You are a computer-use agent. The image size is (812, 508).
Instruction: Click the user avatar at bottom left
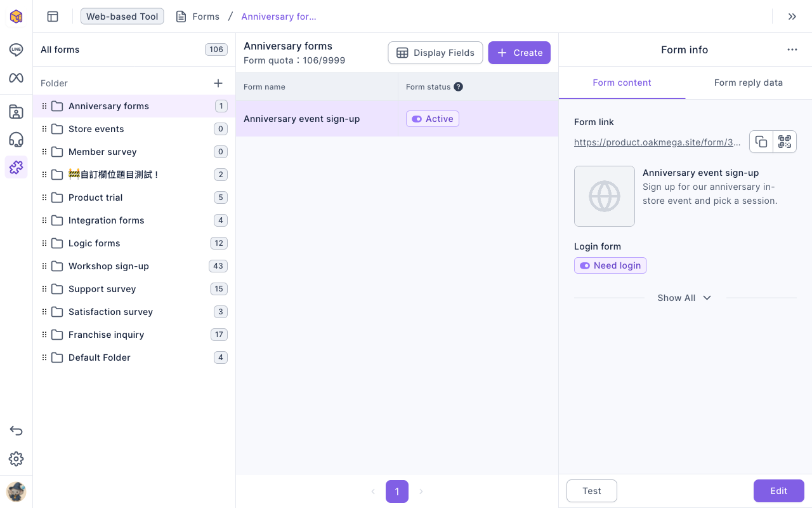pos(16,491)
